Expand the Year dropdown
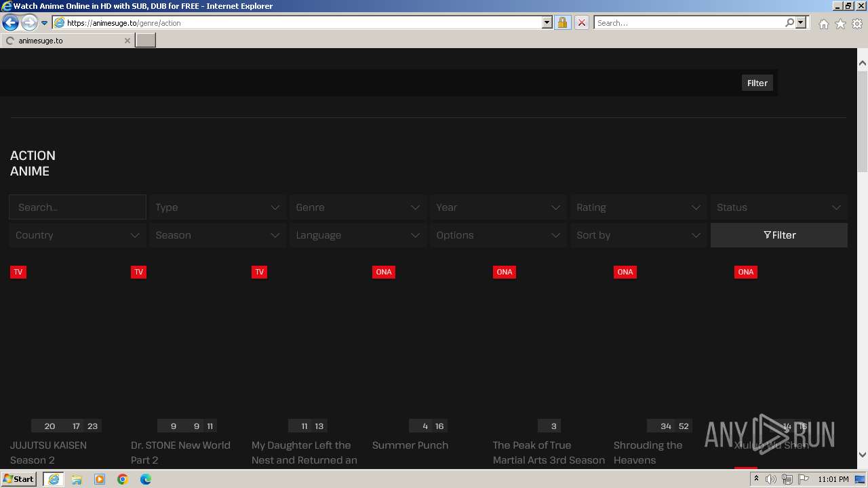The image size is (868, 488). 498,207
